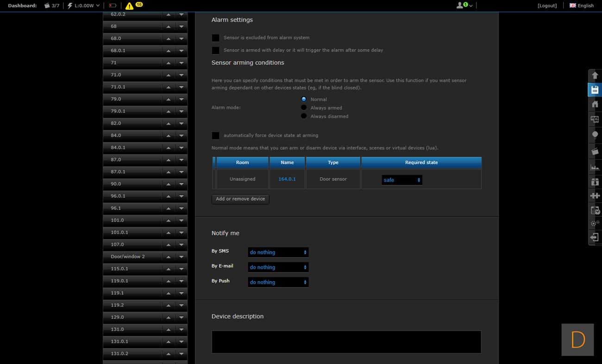The width and height of the screenshot is (602, 364).
Task: Open the 'safe' required state dropdown
Action: coord(401,180)
